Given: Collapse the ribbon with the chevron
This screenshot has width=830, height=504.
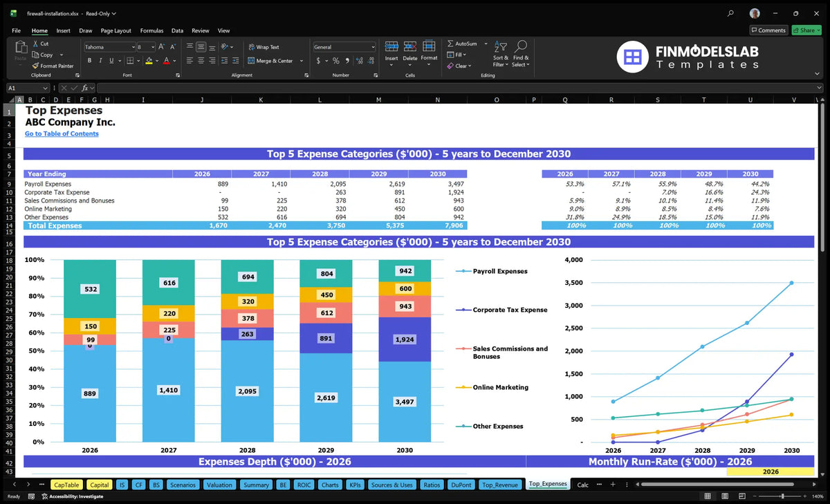Looking at the screenshot, I should point(818,75).
